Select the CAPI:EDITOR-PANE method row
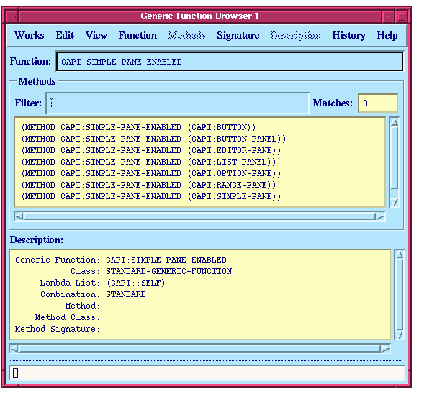This screenshot has height=396, width=423. [151, 150]
